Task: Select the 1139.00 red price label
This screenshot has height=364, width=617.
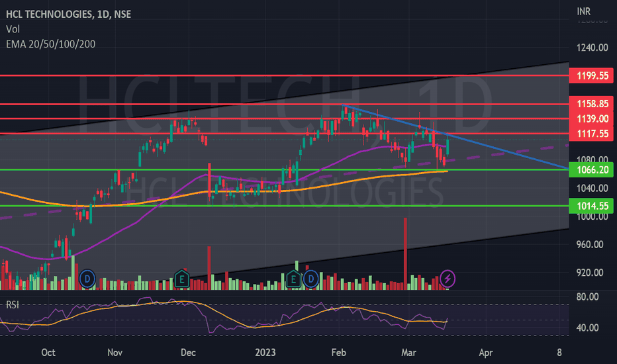Action: pos(591,118)
